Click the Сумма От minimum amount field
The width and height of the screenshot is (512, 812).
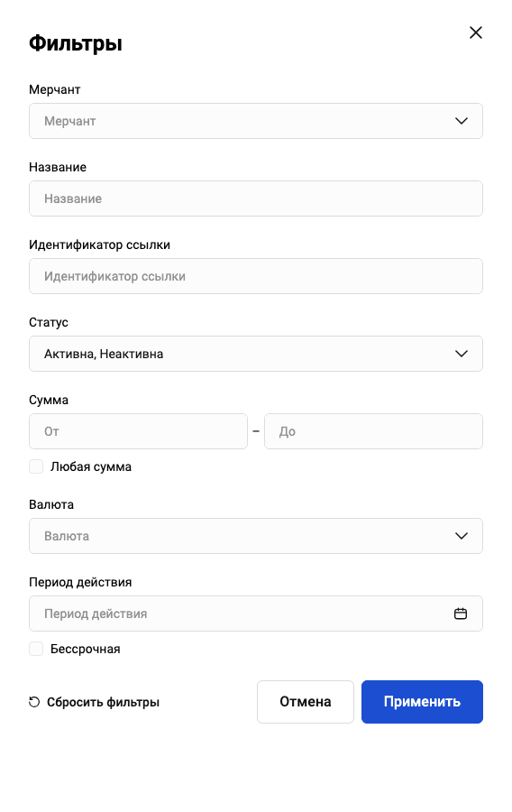138,431
